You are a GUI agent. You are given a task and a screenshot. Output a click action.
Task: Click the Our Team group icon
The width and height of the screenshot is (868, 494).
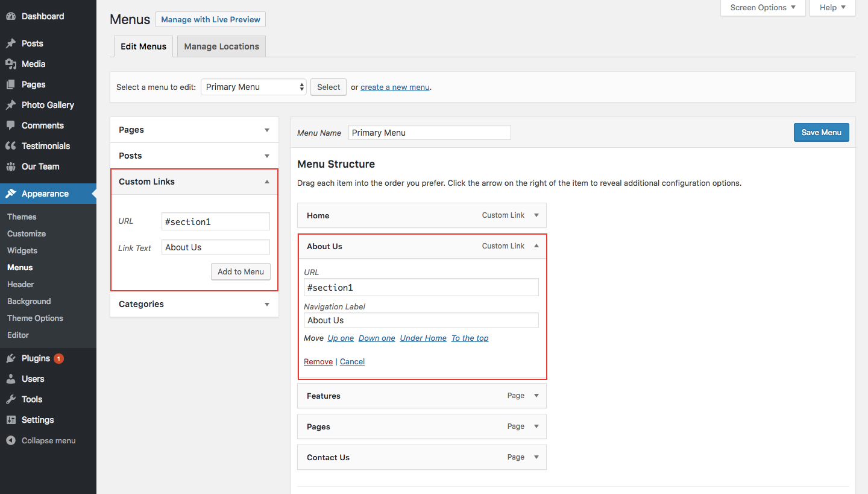[x=11, y=166]
